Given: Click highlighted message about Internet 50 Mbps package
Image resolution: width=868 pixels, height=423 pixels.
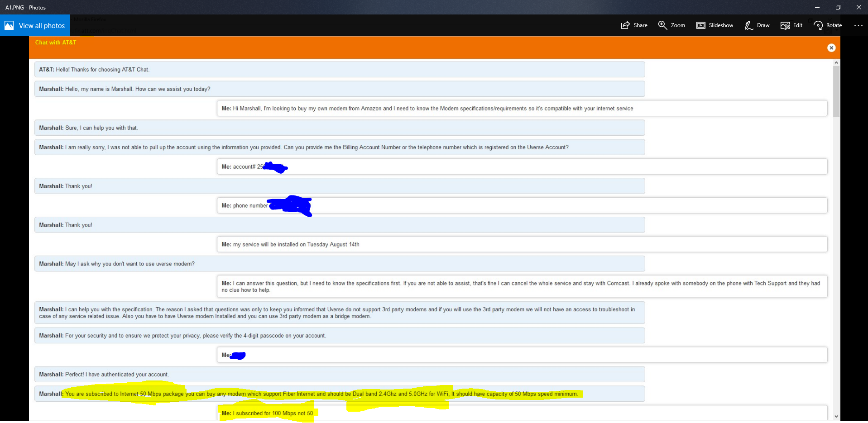Looking at the screenshot, I should (x=340, y=394).
